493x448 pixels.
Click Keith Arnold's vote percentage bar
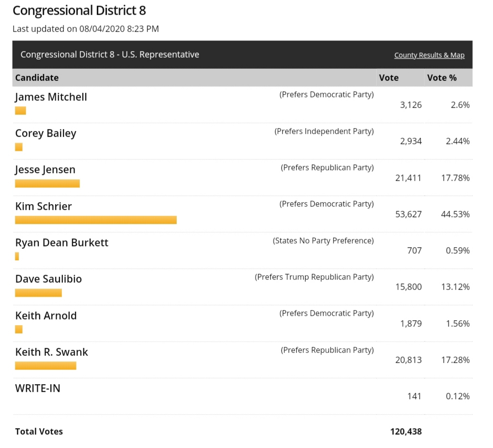(18, 329)
